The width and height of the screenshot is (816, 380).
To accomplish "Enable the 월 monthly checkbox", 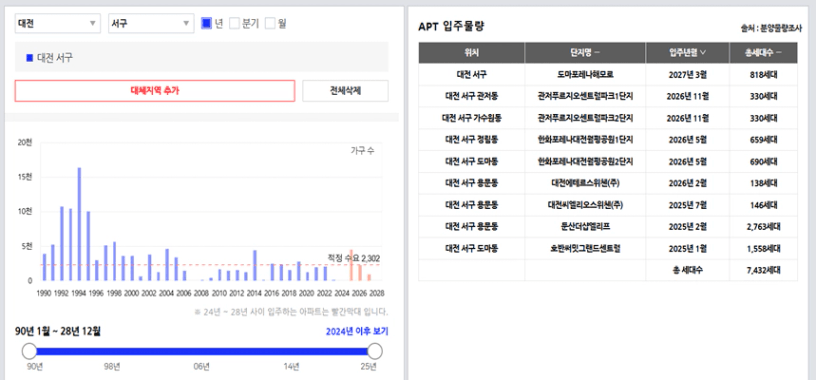I will (x=270, y=23).
